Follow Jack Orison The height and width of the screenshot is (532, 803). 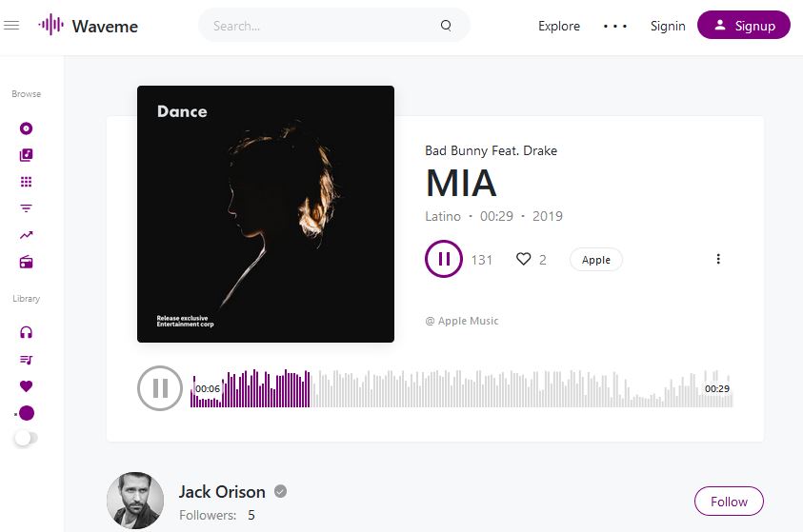point(729,502)
